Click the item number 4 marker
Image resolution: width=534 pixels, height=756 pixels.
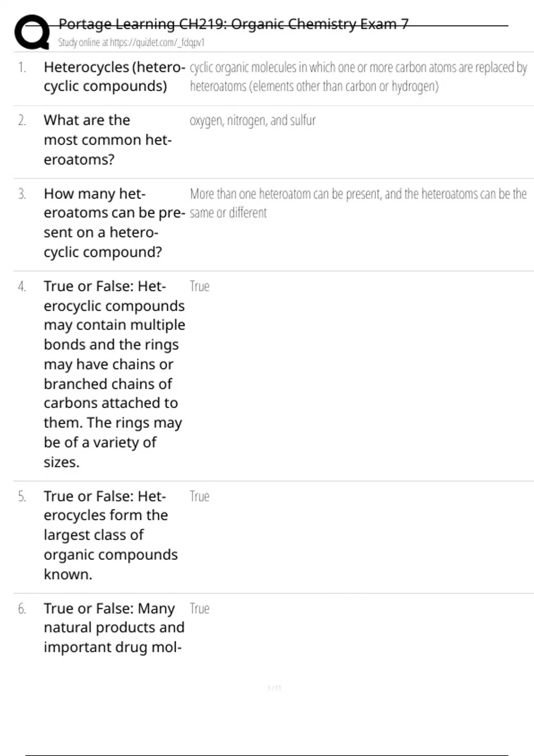click(x=22, y=286)
